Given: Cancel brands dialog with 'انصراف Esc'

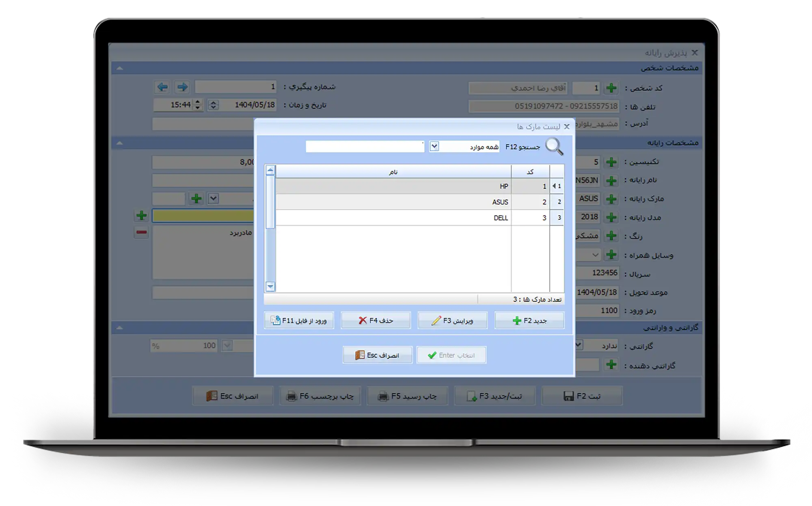Looking at the screenshot, I should click(x=377, y=355).
